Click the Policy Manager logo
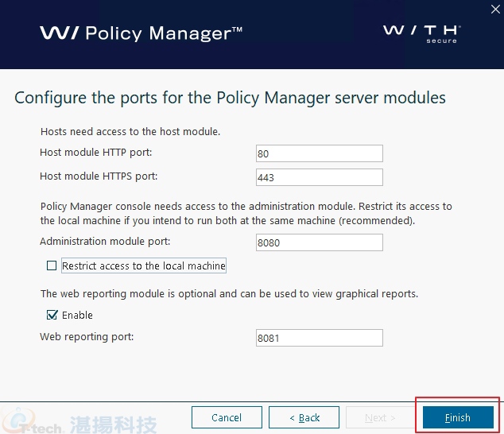 point(142,33)
